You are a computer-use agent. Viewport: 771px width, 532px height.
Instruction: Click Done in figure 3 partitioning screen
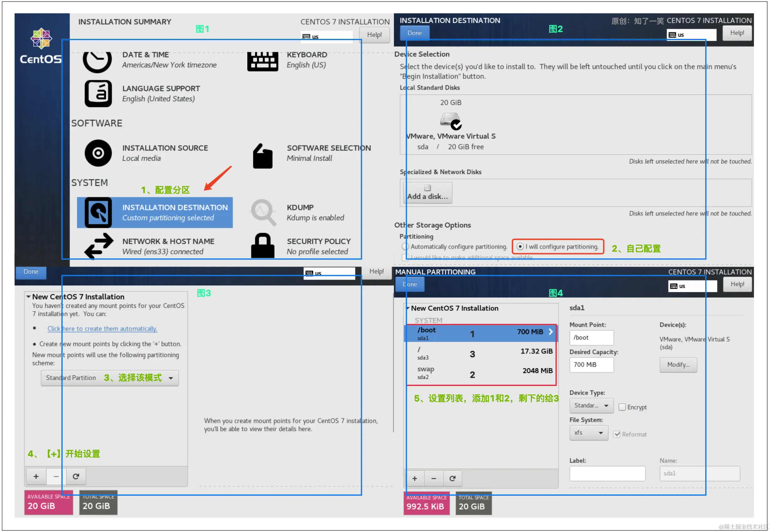[x=31, y=272]
